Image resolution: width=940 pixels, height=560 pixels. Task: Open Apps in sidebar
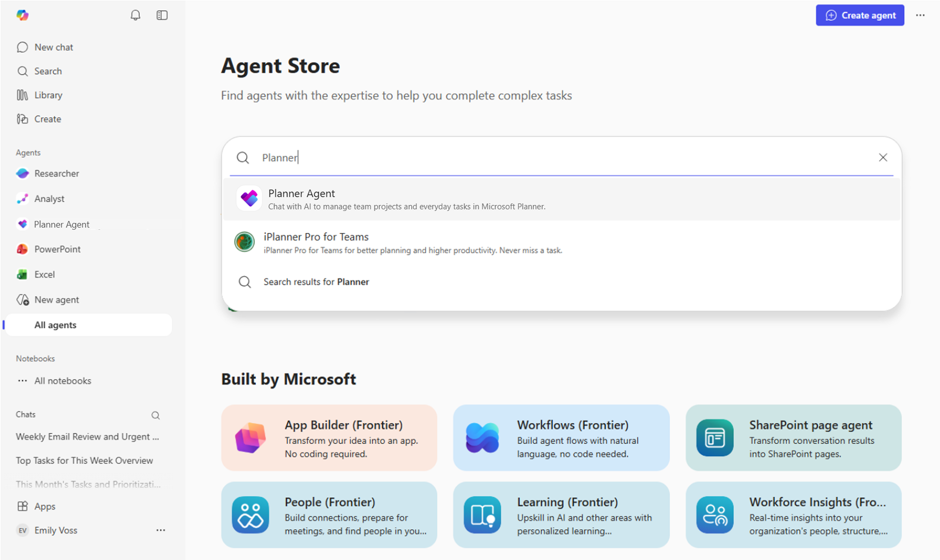(36, 506)
